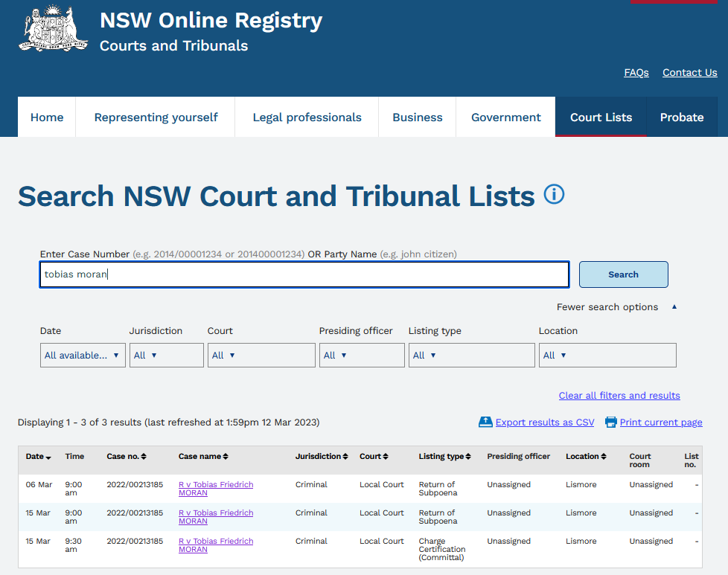Click the NSW coat of arms logo
728x575 pixels.
(54, 28)
